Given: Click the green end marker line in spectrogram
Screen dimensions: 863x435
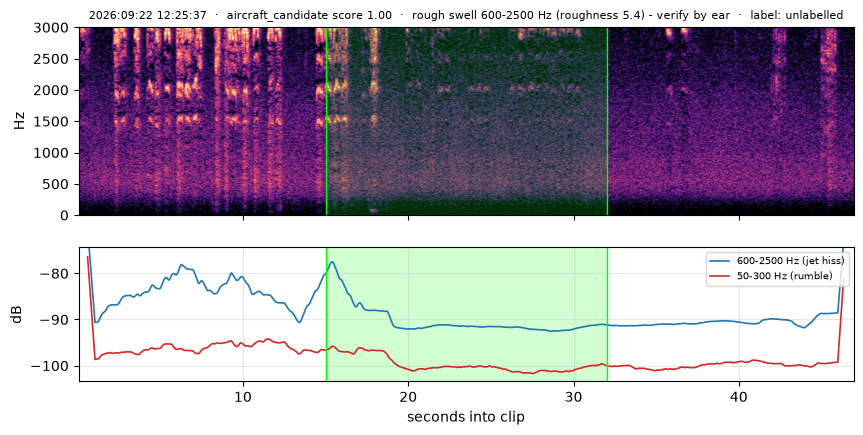Looking at the screenshot, I should (608, 121).
